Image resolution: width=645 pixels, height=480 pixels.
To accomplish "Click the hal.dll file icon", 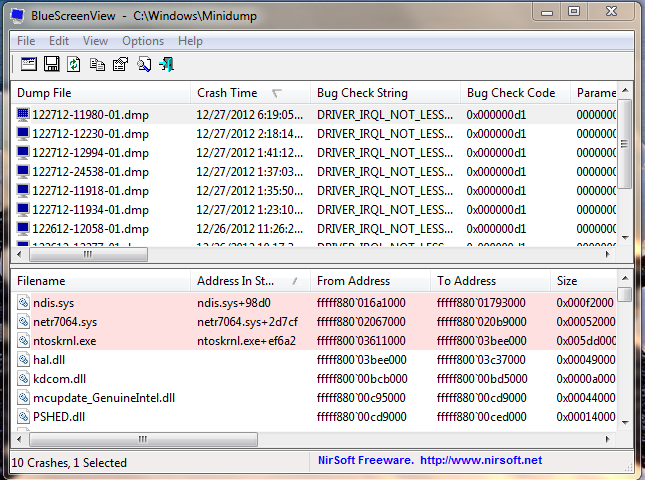I will pos(23,359).
